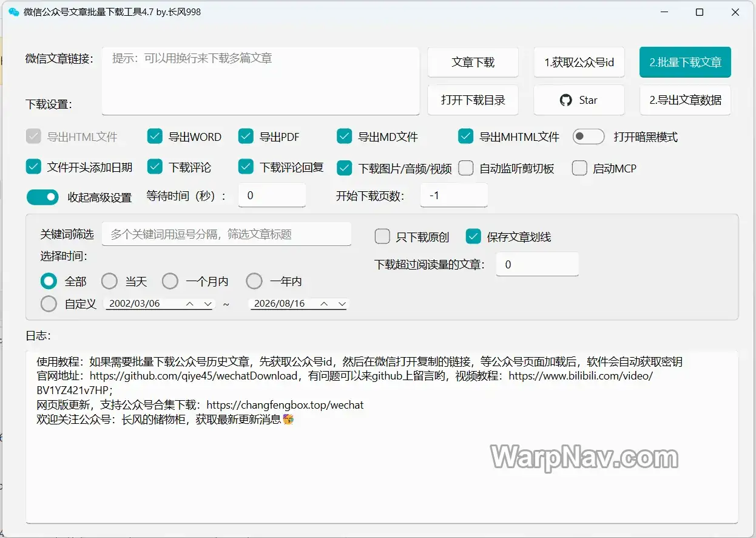This screenshot has height=538, width=756.
Task: Decrease start date 2002/03/06 with down arrow
Action: coord(208,304)
